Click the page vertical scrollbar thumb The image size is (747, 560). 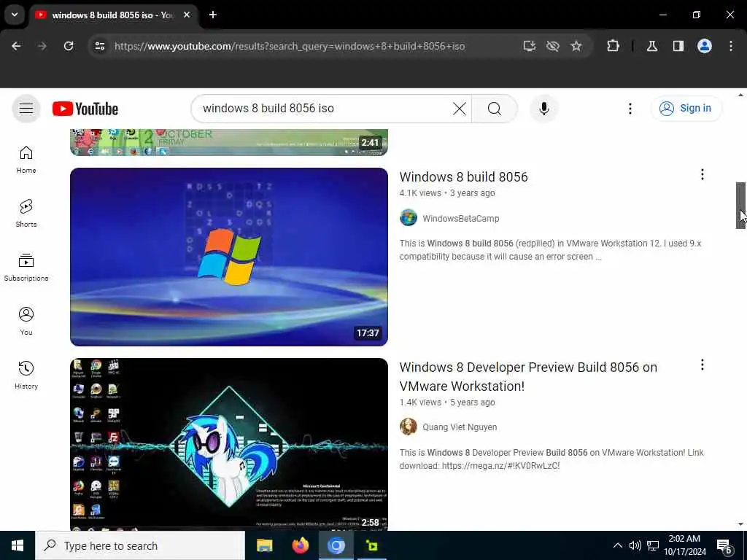click(x=740, y=205)
